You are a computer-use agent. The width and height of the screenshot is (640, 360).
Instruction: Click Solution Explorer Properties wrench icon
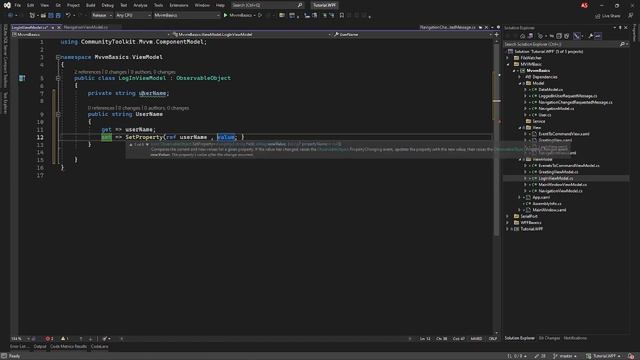tap(591, 36)
